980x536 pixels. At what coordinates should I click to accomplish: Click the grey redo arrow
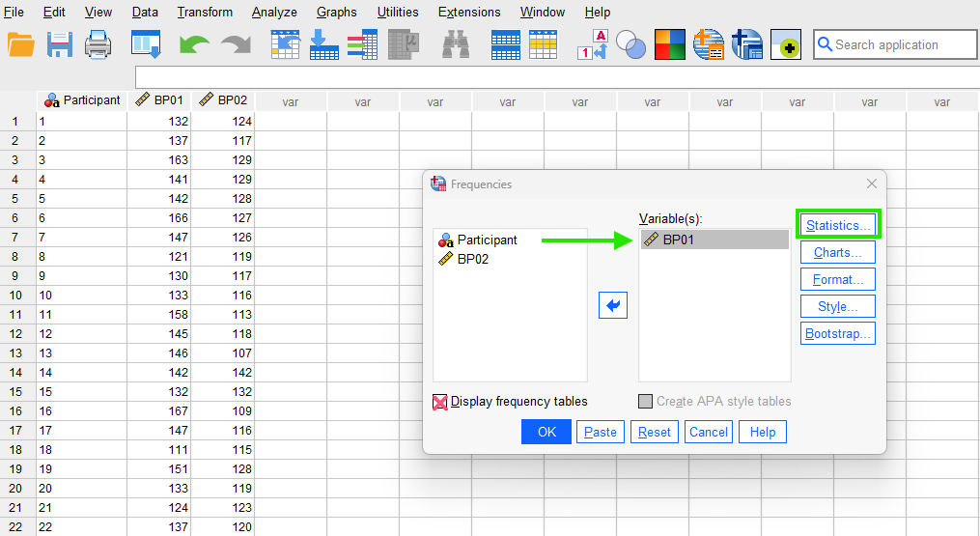click(236, 45)
